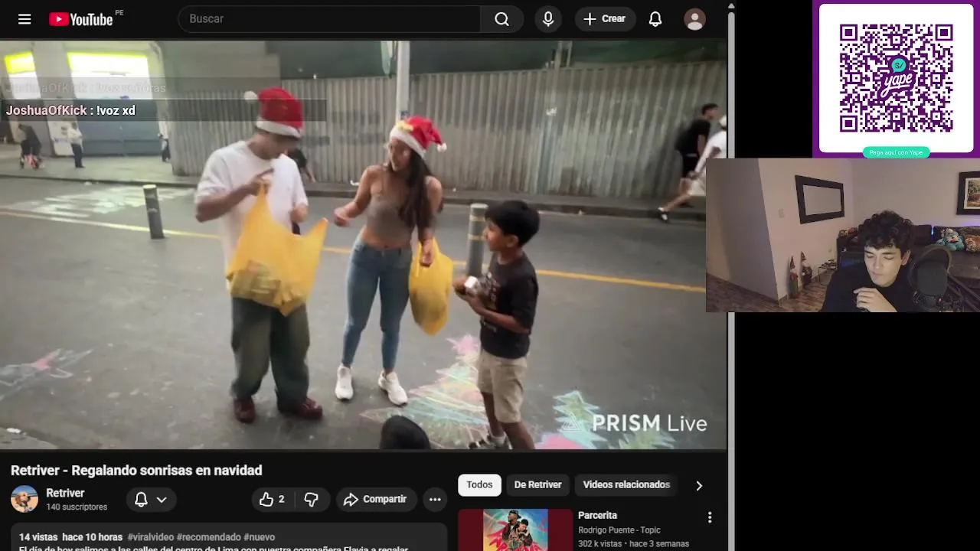This screenshot has height=551, width=980.
Task: Open the Parcerita video title
Action: [x=597, y=516]
